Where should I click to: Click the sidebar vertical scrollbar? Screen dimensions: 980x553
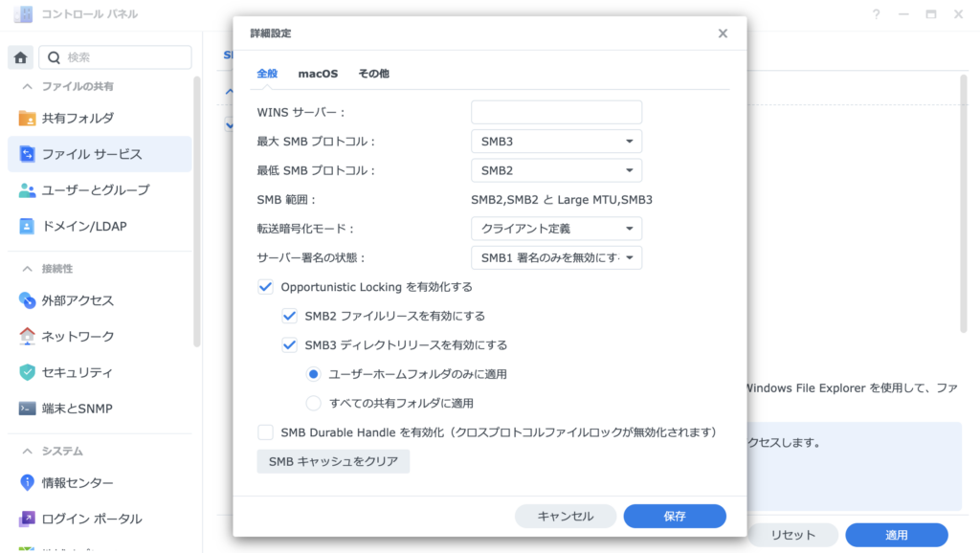click(x=197, y=212)
